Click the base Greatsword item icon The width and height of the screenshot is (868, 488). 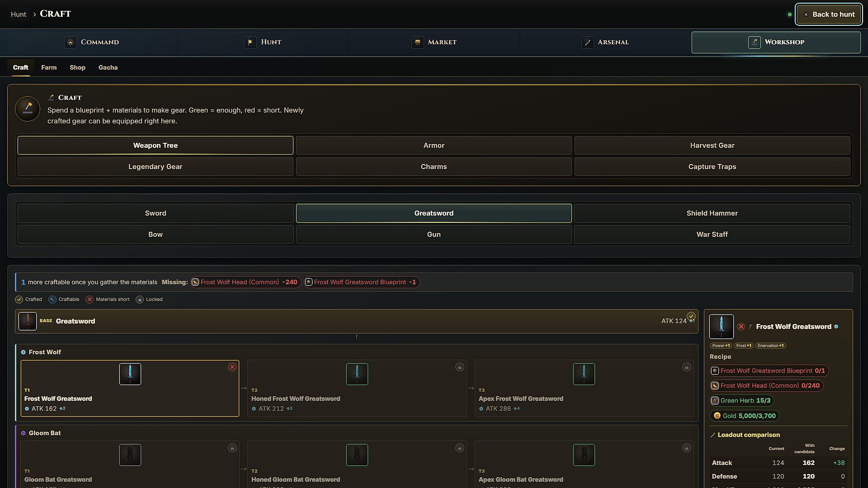pyautogui.click(x=28, y=321)
